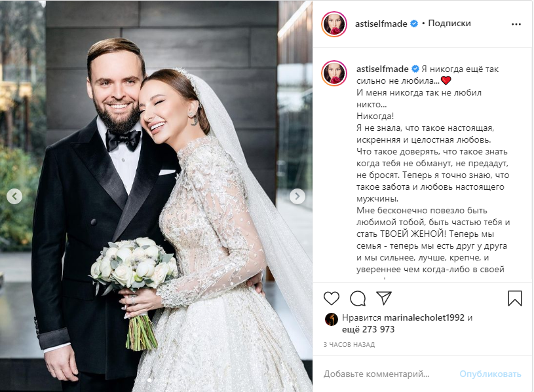Open the post timestamp 3 часов назад
Viewport: 534px width, 392px height.
click(x=349, y=345)
